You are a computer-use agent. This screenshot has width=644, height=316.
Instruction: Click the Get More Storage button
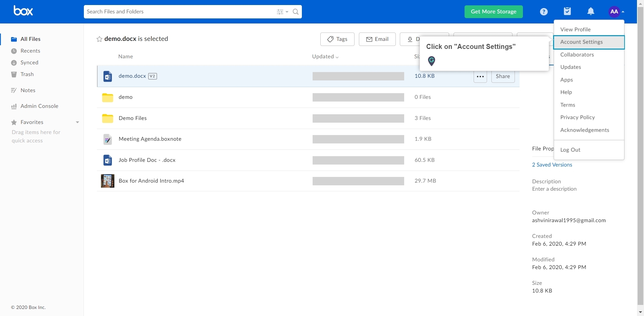[493, 11]
